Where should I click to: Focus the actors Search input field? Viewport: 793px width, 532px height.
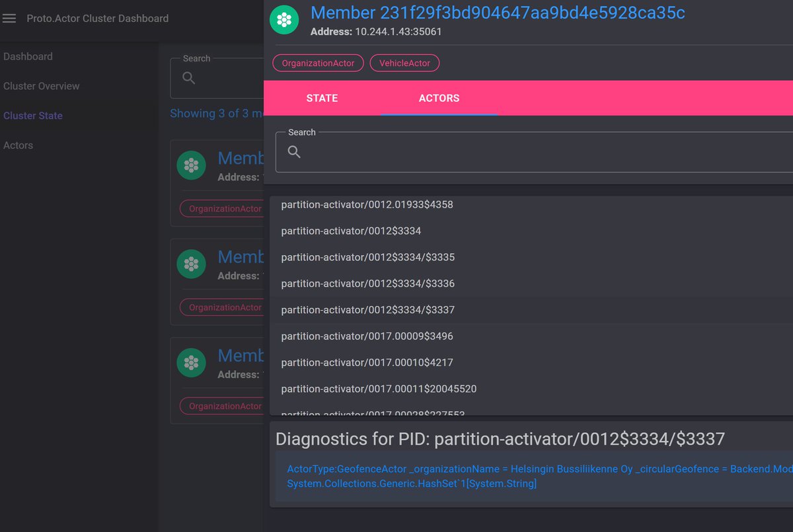click(x=534, y=152)
